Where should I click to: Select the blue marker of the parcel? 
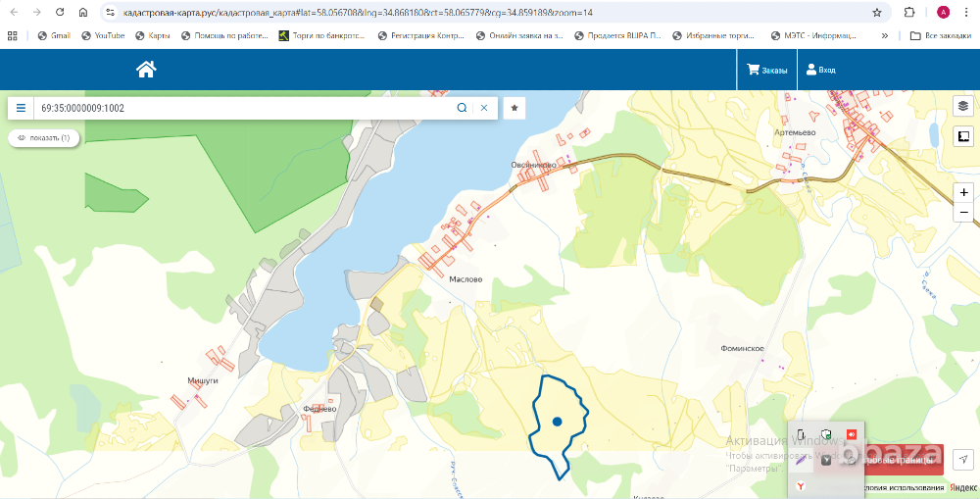(x=557, y=422)
